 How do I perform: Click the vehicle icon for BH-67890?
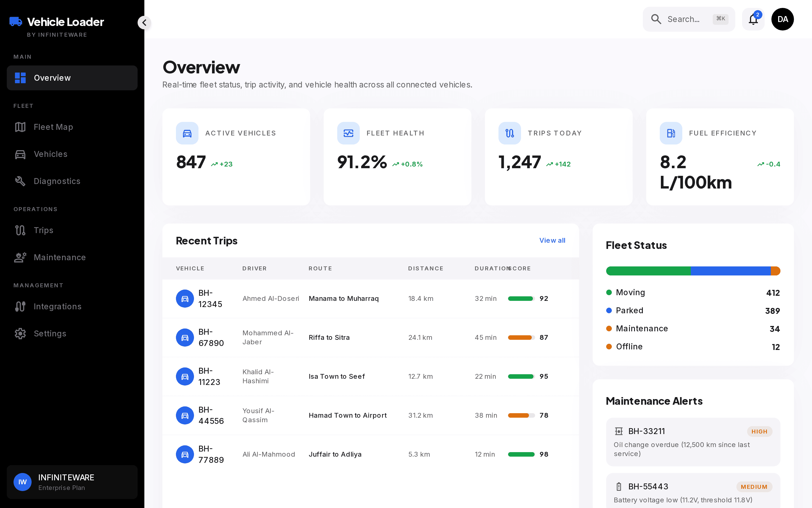[x=185, y=338]
